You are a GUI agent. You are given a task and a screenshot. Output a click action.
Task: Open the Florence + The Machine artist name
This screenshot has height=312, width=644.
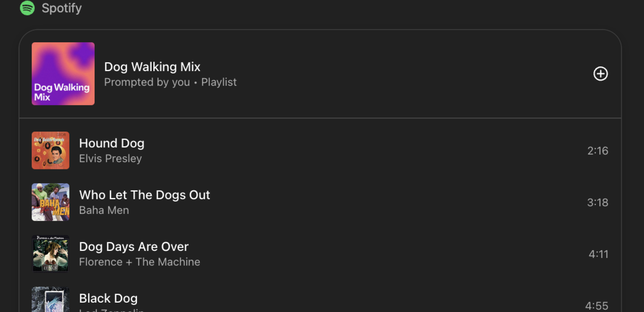click(140, 262)
